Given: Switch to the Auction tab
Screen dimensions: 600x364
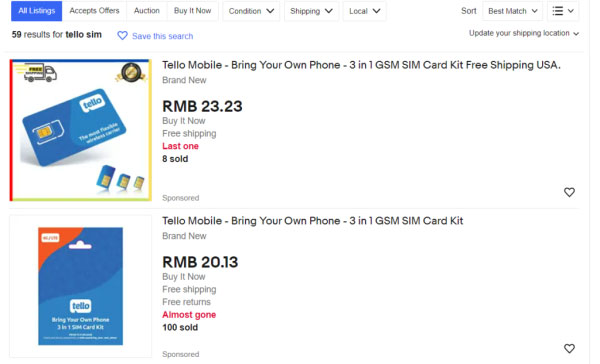Looking at the screenshot, I should coord(147,11).
